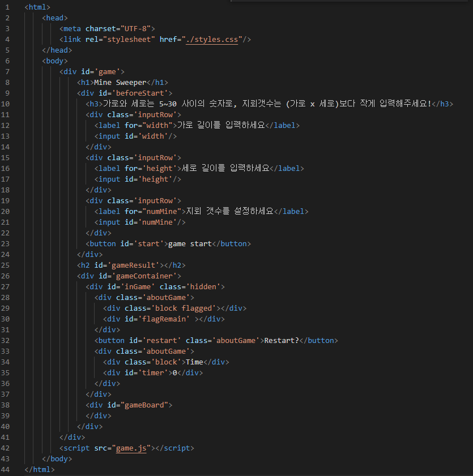Click the 'Restart?' button label text

click(282, 341)
